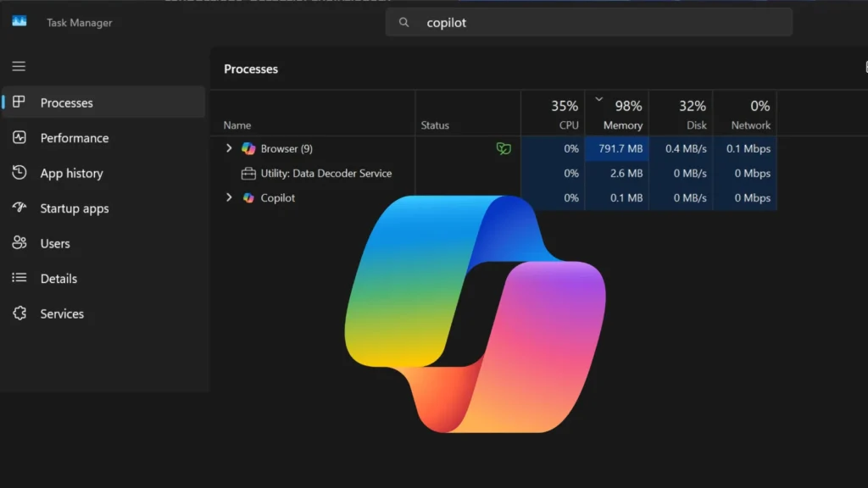Click the Task Manager app icon
Viewport: 868px width, 488px height.
[x=19, y=21]
